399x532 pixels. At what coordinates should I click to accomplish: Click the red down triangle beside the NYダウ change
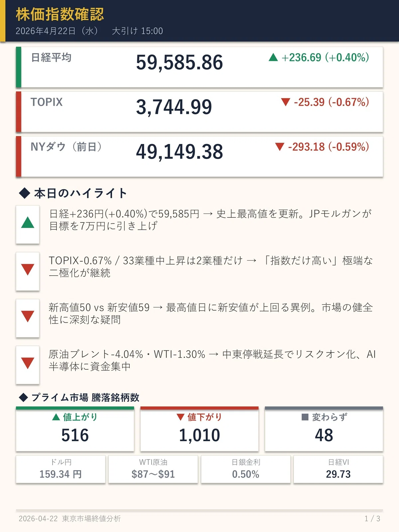click(280, 147)
